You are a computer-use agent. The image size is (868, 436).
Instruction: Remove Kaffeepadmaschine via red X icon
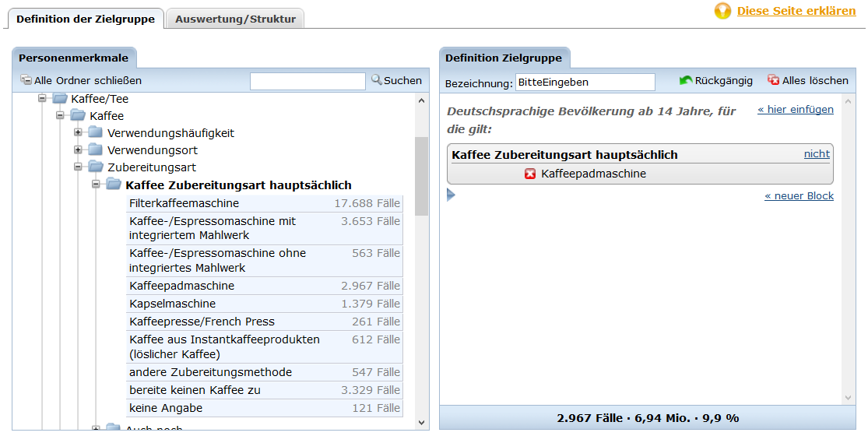530,174
